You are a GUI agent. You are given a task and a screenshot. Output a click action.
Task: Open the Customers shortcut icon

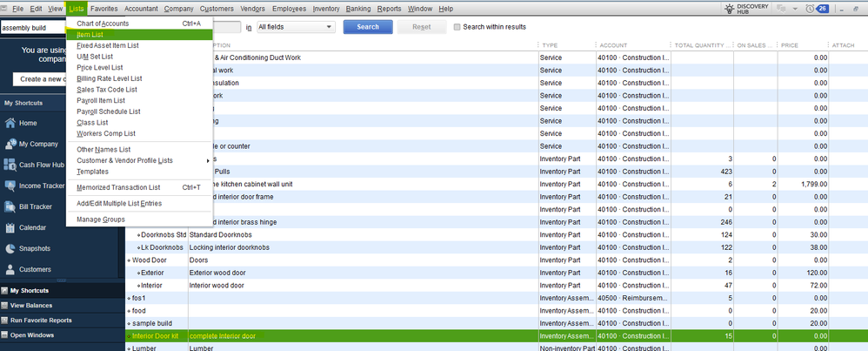pos(10,269)
